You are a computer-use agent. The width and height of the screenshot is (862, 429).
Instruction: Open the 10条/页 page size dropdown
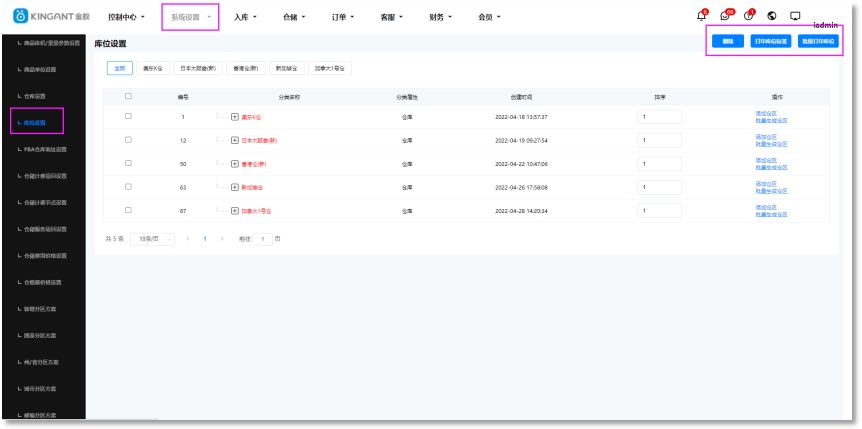pyautogui.click(x=155, y=239)
